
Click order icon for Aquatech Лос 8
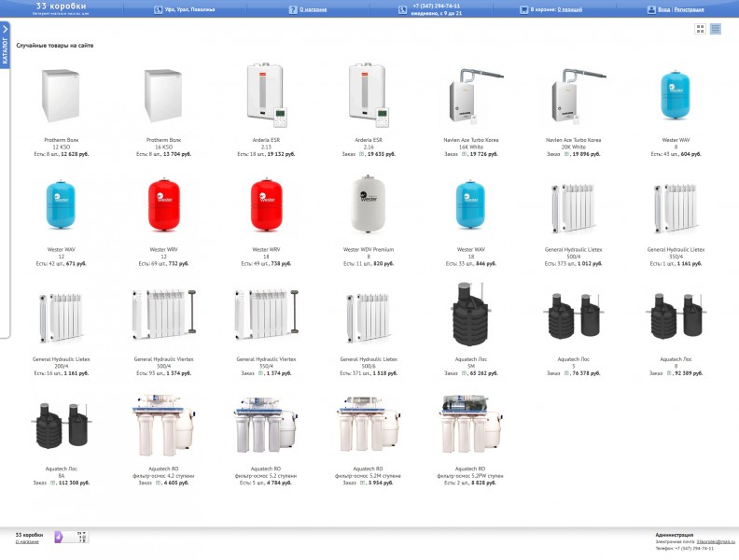669,373
